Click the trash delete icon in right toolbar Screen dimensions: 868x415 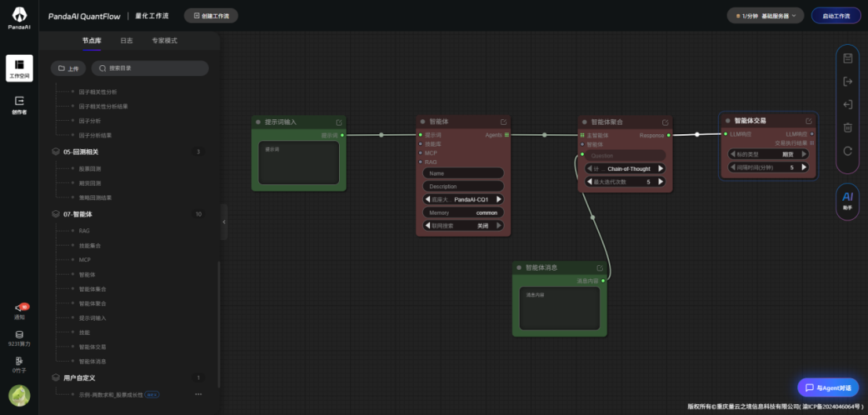tap(848, 127)
